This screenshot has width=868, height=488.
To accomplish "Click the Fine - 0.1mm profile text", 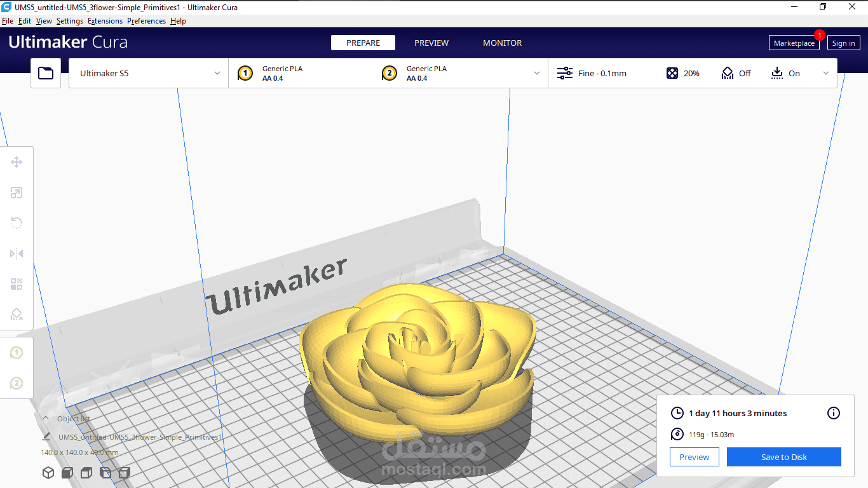I will tap(602, 73).
